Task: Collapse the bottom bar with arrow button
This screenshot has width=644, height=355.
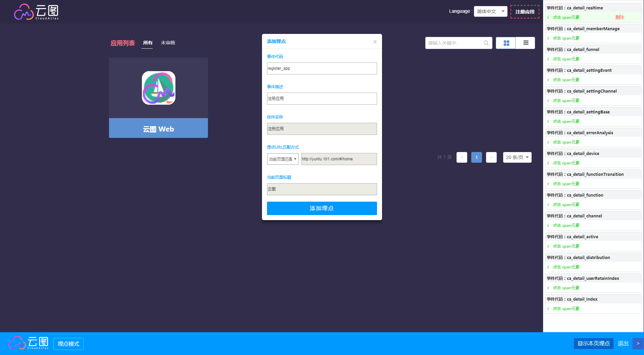Action: (638, 344)
